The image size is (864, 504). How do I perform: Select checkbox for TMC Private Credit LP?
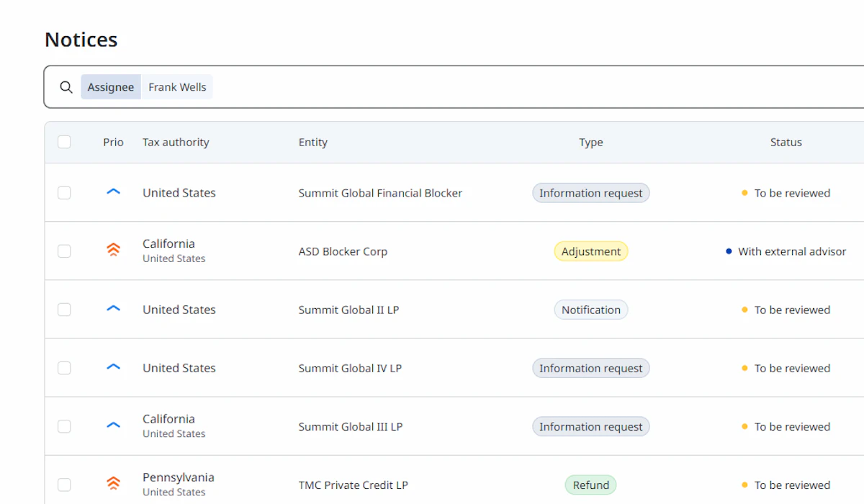point(64,485)
